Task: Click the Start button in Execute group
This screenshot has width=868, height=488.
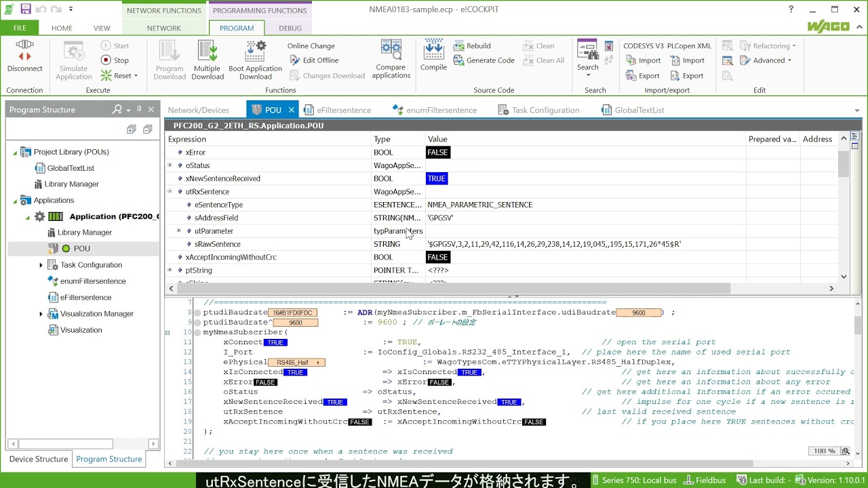Action: pyautogui.click(x=115, y=45)
